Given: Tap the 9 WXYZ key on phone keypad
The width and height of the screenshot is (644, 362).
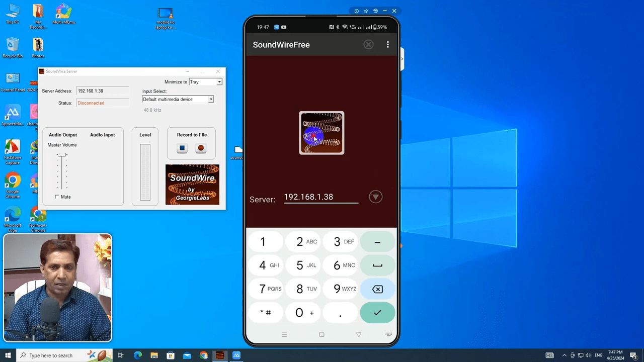Looking at the screenshot, I should (340, 289).
